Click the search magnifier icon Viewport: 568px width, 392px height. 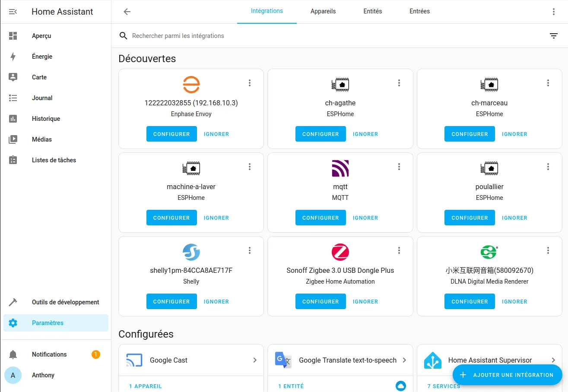click(123, 35)
